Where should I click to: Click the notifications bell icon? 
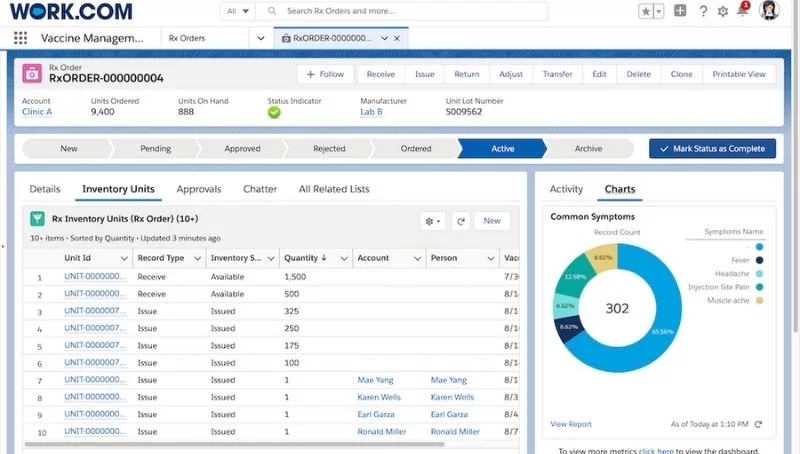point(743,11)
